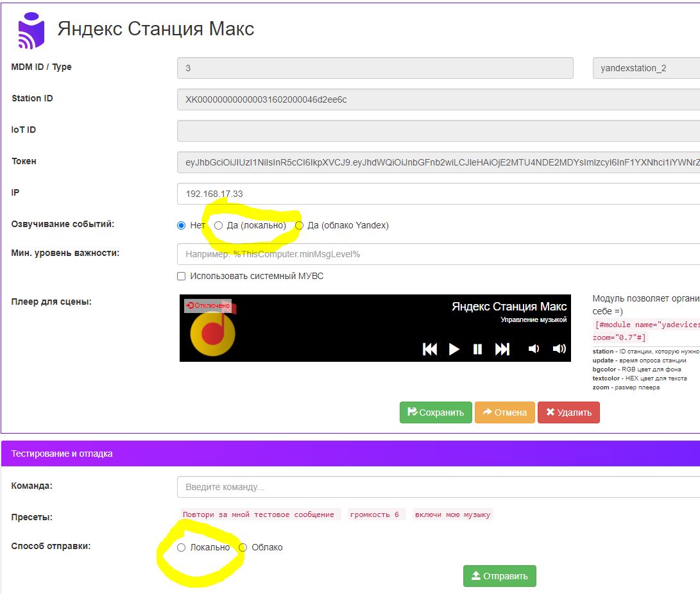Click the Type field yandexstation_2
Screen dimensions: 700x594
pos(646,68)
